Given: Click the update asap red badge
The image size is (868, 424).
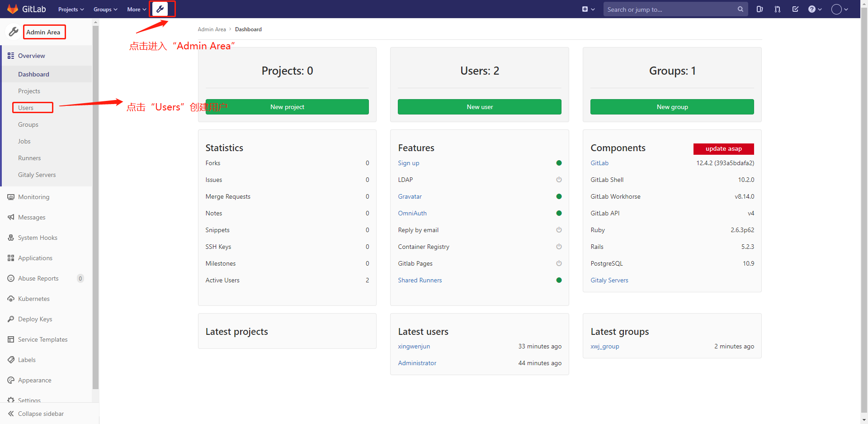Looking at the screenshot, I should [724, 149].
